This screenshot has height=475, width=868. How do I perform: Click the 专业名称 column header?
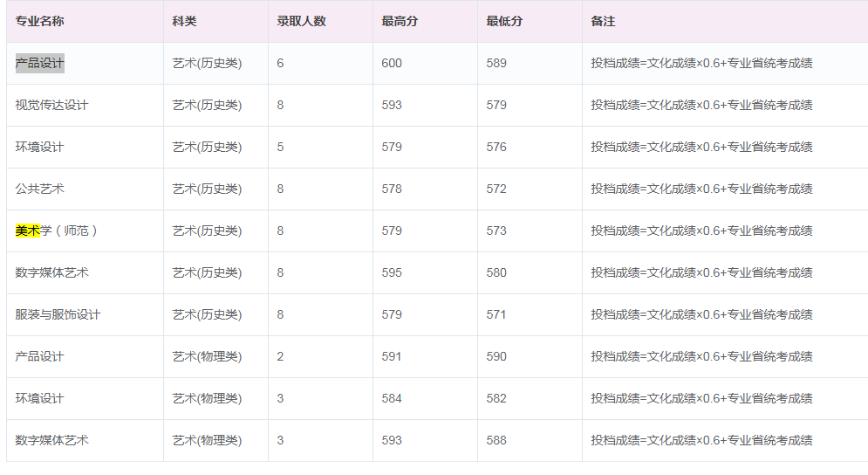(40, 21)
